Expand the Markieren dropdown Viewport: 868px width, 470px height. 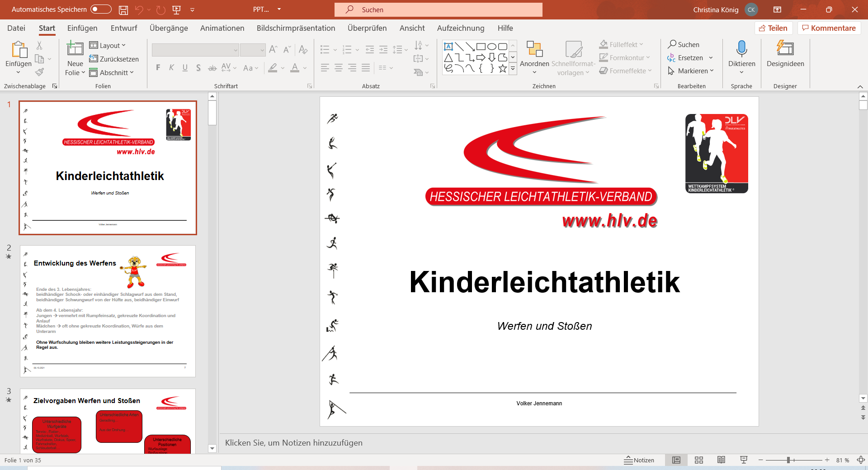(x=691, y=71)
